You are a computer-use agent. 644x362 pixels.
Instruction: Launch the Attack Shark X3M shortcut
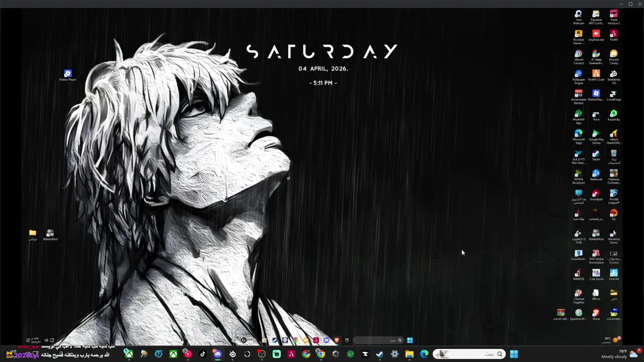(614, 137)
